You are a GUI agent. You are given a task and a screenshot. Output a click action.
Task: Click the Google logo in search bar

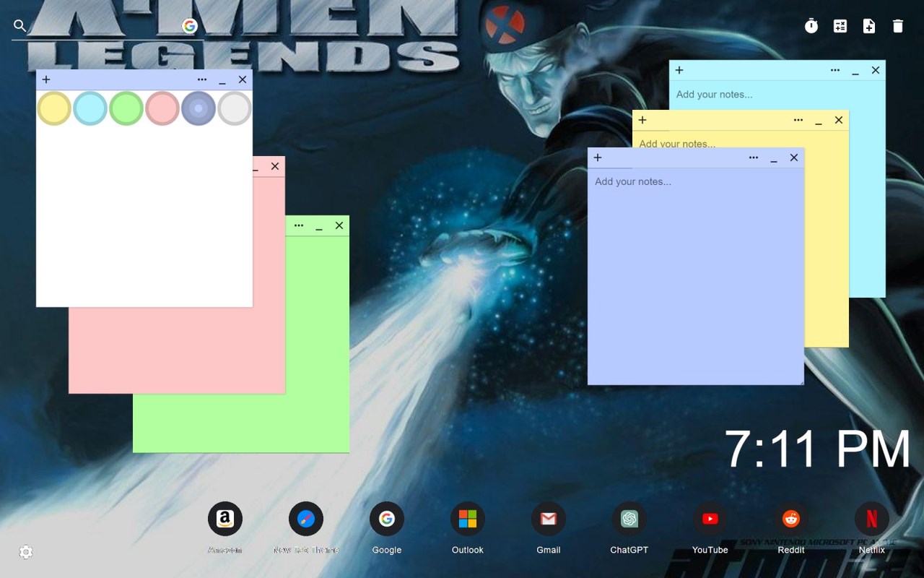click(x=190, y=26)
